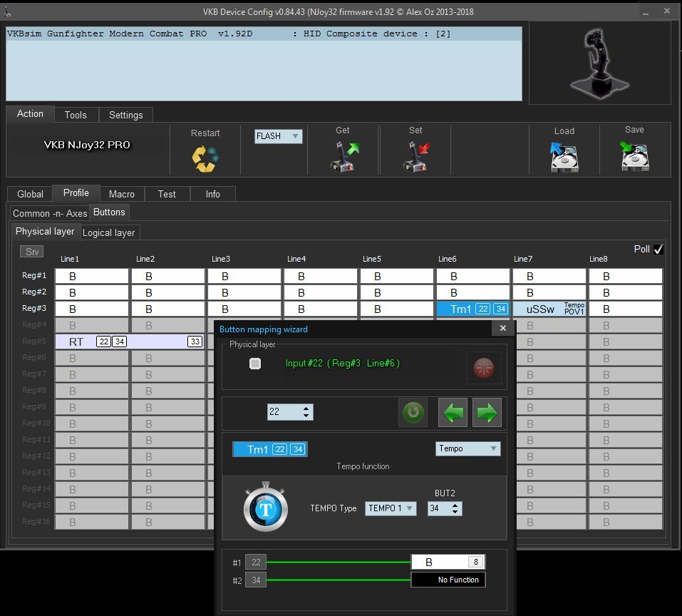The width and height of the screenshot is (682, 616).
Task: Increase the input number 22 stepper
Action: click(306, 409)
